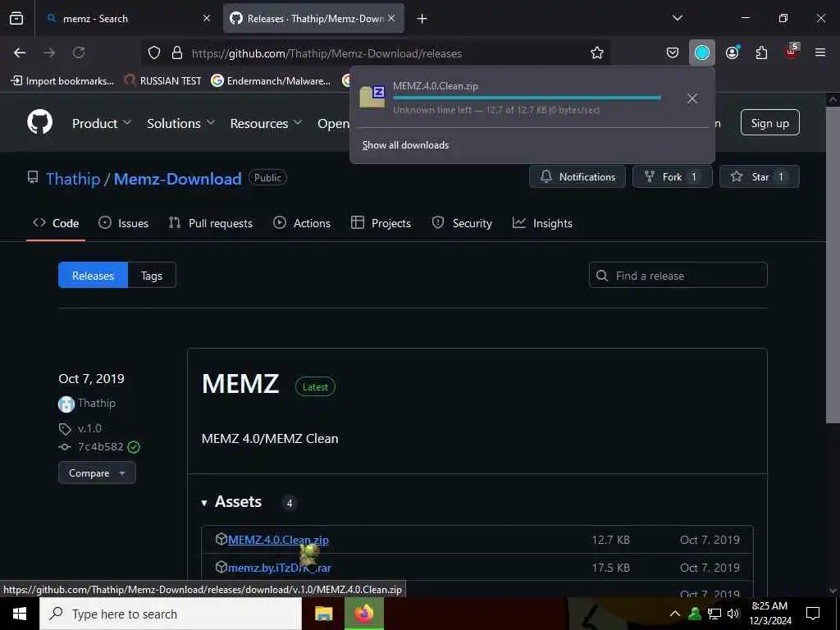The image size is (840, 630).
Task: Click the Sign up button
Action: point(769,123)
